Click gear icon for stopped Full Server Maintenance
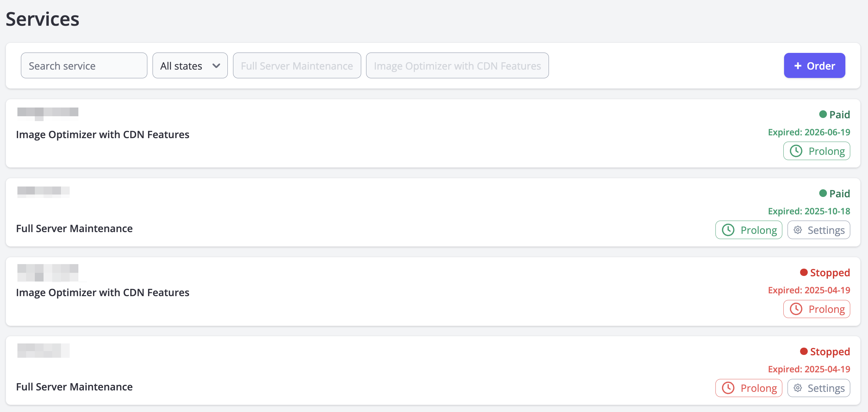Image resolution: width=868 pixels, height=412 pixels. tap(798, 388)
